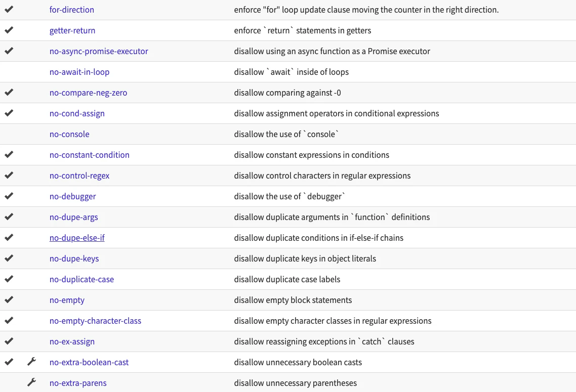Open the no-debugger rule page
The image size is (576, 392).
point(73,196)
